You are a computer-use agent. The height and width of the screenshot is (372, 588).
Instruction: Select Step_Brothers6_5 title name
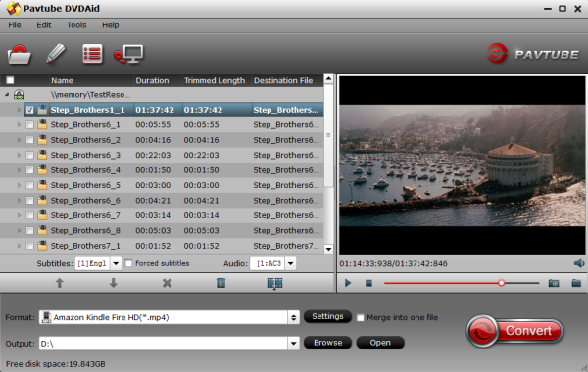pyautogui.click(x=85, y=185)
